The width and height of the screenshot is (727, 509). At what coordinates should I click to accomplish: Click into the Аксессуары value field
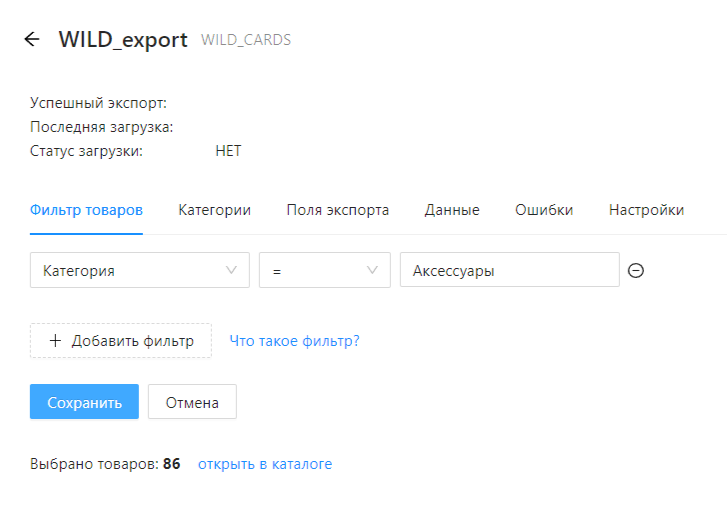tap(509, 270)
